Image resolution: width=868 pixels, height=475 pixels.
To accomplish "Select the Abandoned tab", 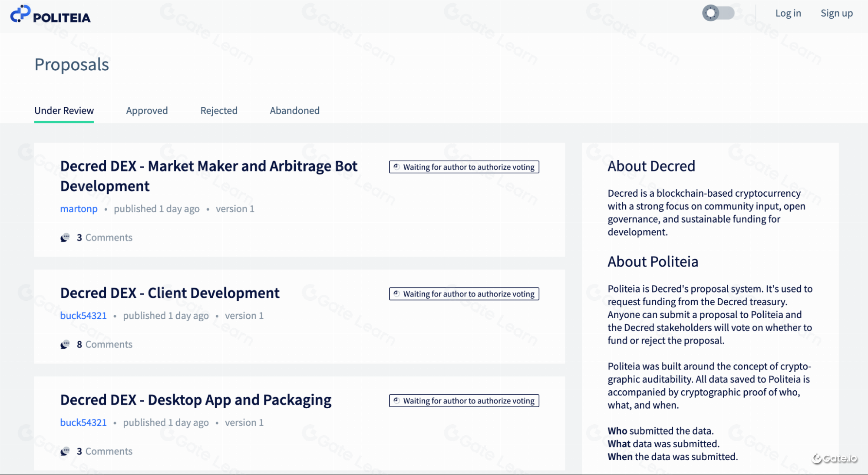I will (294, 111).
